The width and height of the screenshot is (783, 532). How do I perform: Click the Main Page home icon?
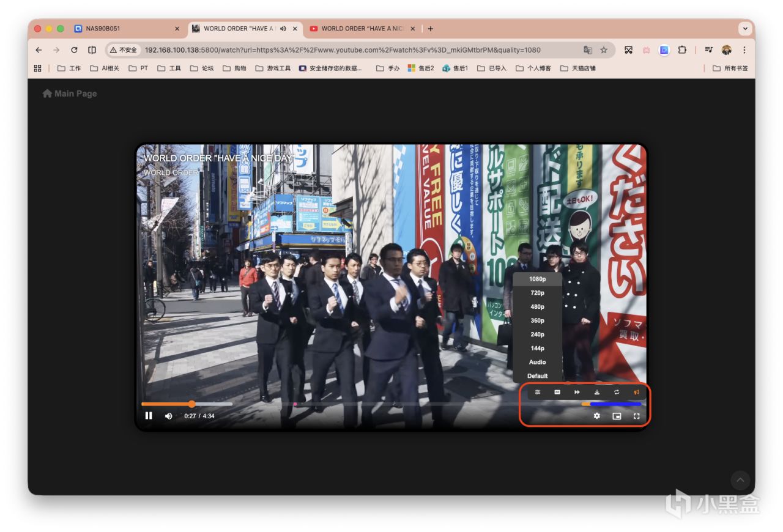point(47,94)
